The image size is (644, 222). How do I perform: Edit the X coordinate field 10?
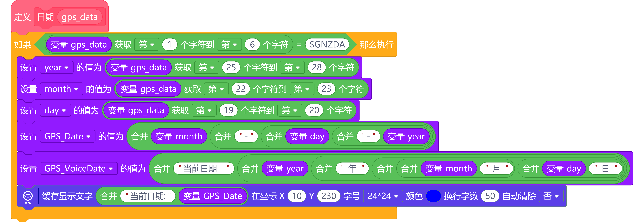[x=297, y=196]
